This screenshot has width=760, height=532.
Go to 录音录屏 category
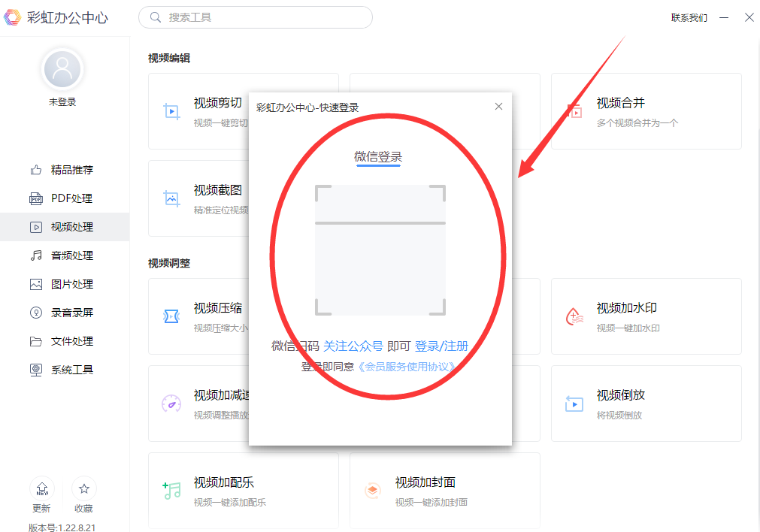[65, 313]
